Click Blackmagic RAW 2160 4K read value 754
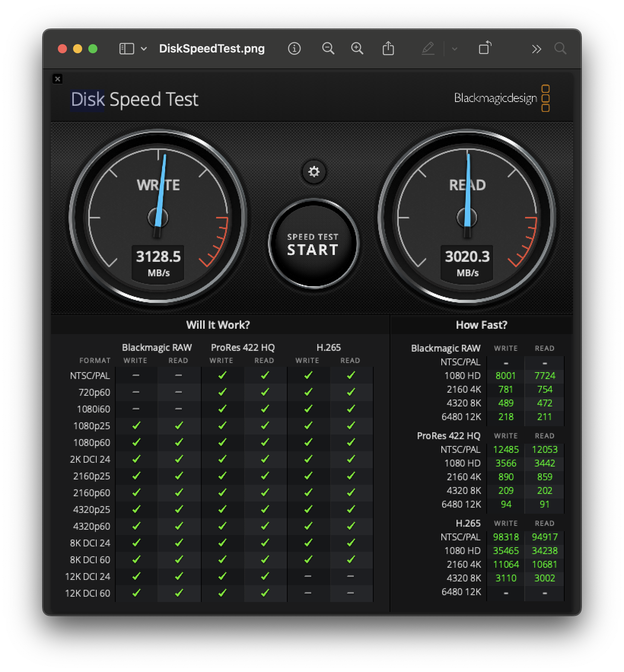This screenshot has width=624, height=672. 544,389
